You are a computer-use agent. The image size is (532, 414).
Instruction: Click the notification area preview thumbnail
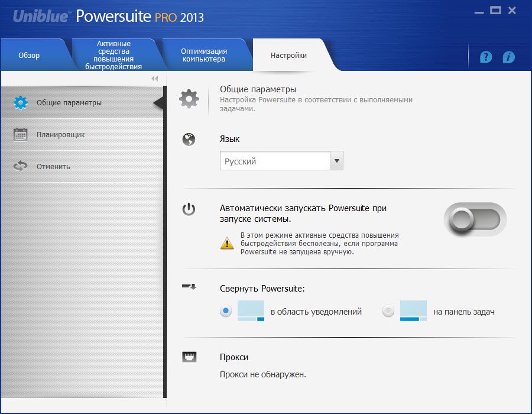click(x=251, y=311)
